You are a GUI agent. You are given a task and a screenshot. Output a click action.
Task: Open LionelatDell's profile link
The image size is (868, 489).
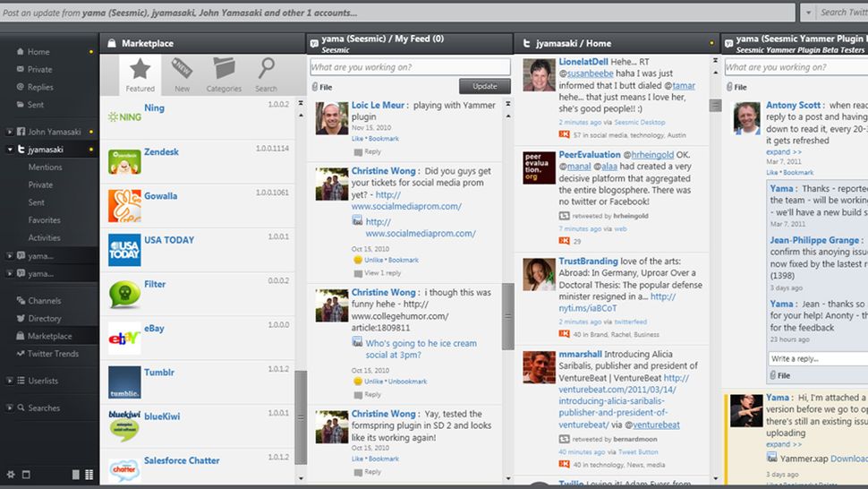583,62
